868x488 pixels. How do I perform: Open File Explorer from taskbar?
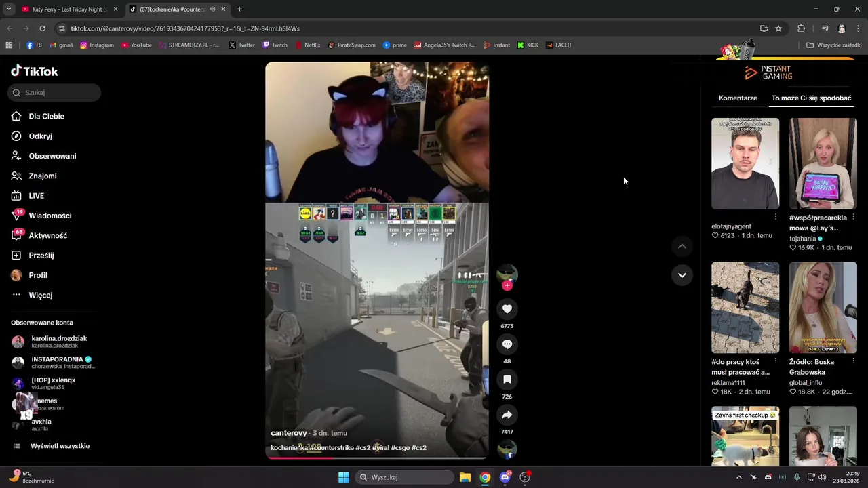pyautogui.click(x=465, y=477)
